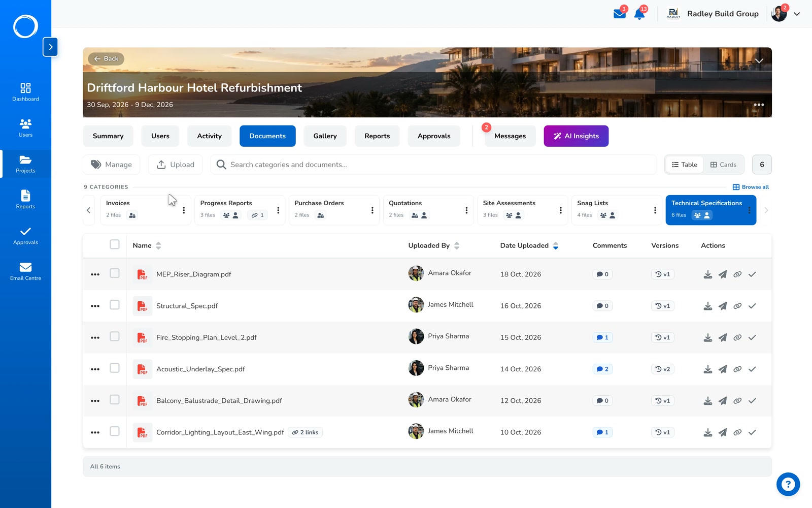Select MEP_Riser_Diagram.pdf checkbox

(115, 273)
